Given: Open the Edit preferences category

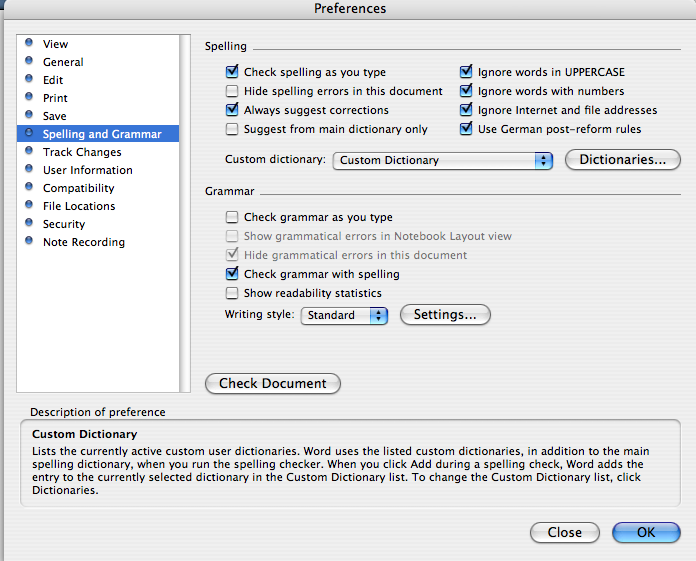Looking at the screenshot, I should [98, 80].
